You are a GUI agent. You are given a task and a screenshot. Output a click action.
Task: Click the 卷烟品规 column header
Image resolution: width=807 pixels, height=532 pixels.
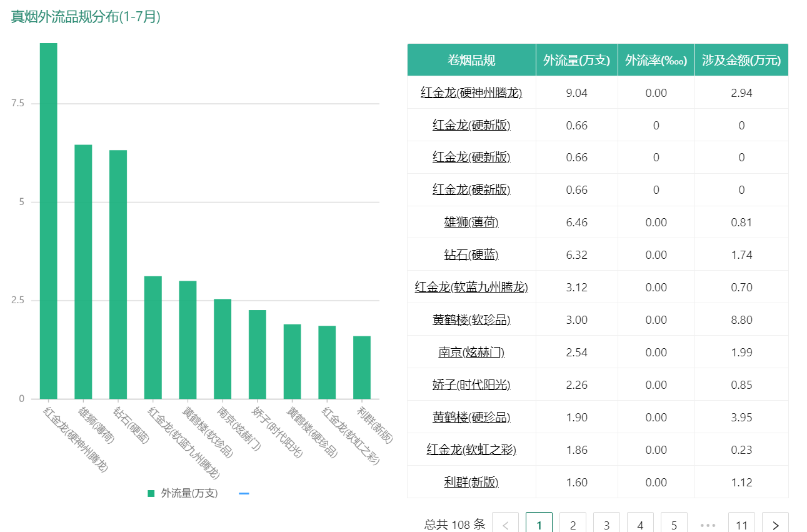tap(471, 60)
